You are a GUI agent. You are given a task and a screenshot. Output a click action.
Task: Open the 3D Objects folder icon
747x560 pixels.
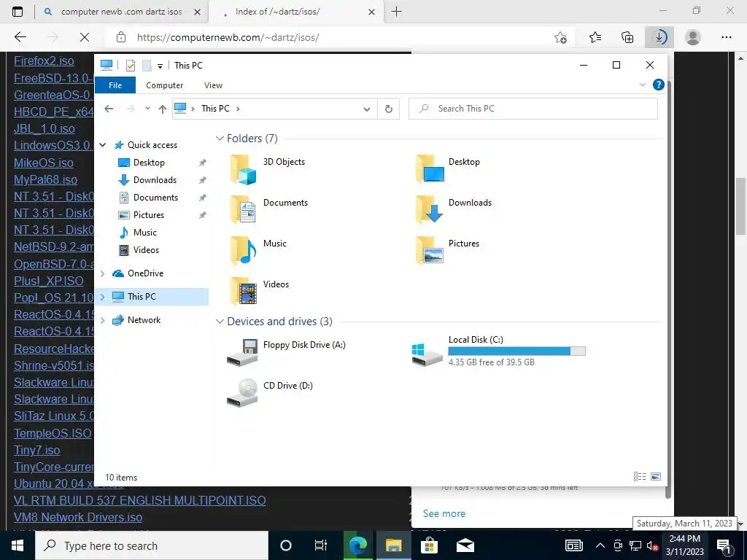point(244,169)
